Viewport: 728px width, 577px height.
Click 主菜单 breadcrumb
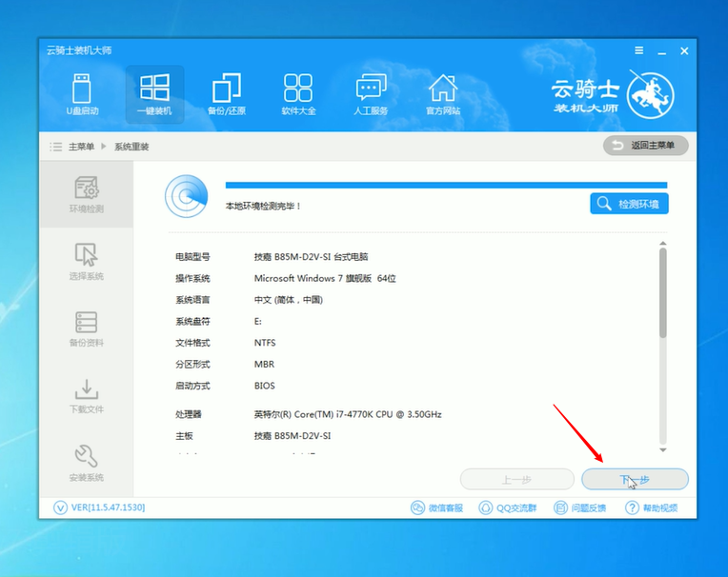coord(81,147)
